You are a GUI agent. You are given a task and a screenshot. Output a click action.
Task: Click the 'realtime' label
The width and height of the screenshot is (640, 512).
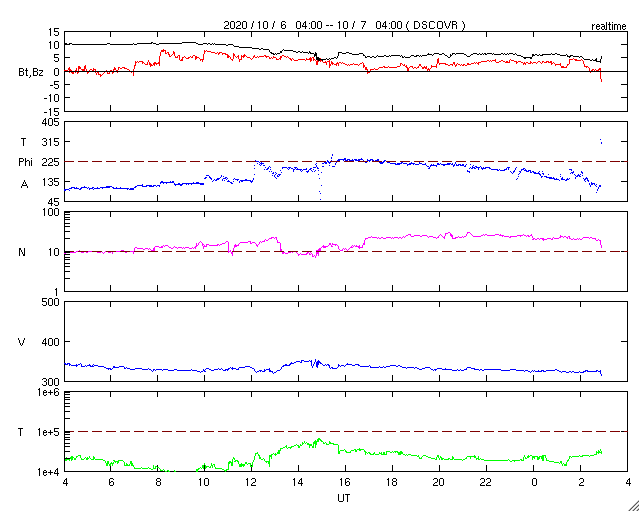point(609,27)
